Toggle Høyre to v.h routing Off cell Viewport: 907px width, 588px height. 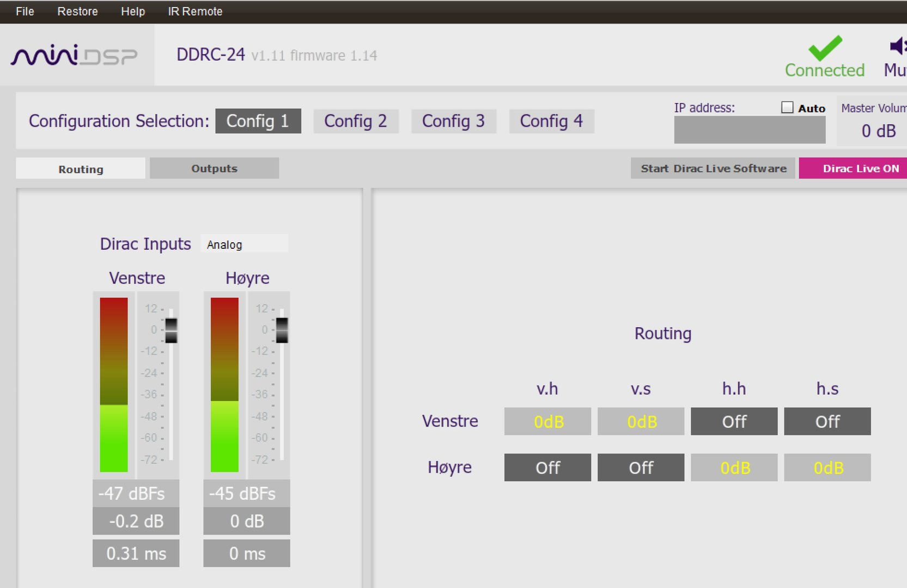(547, 467)
